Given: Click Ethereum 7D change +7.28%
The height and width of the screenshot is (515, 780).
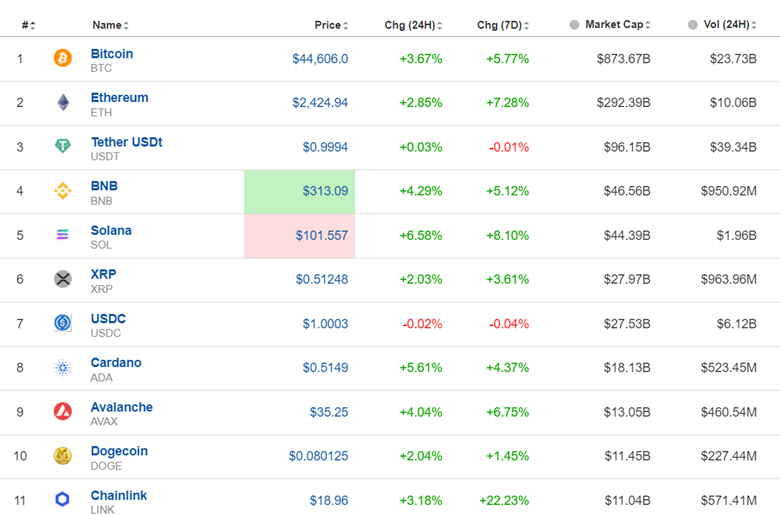Looking at the screenshot, I should pos(507,103).
